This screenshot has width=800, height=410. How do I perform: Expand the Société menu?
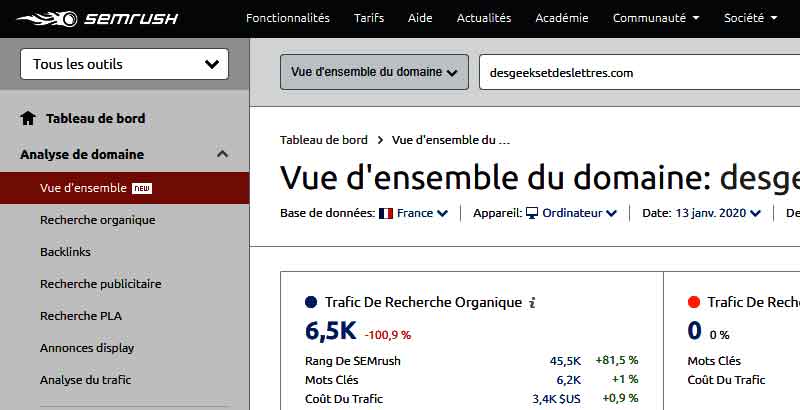[x=751, y=18]
